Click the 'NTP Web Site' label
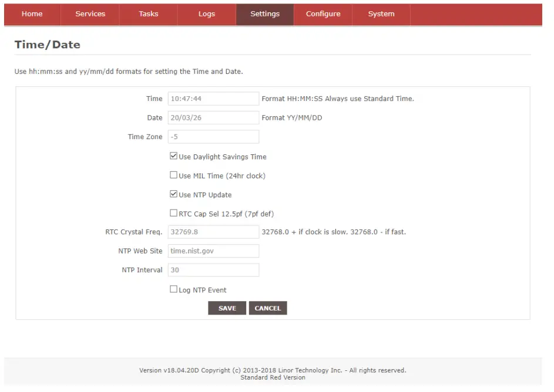This screenshot has width=554, height=392. point(140,251)
